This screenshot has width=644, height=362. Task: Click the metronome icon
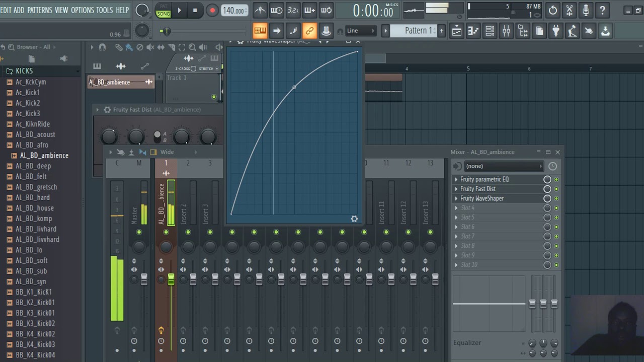click(x=260, y=10)
